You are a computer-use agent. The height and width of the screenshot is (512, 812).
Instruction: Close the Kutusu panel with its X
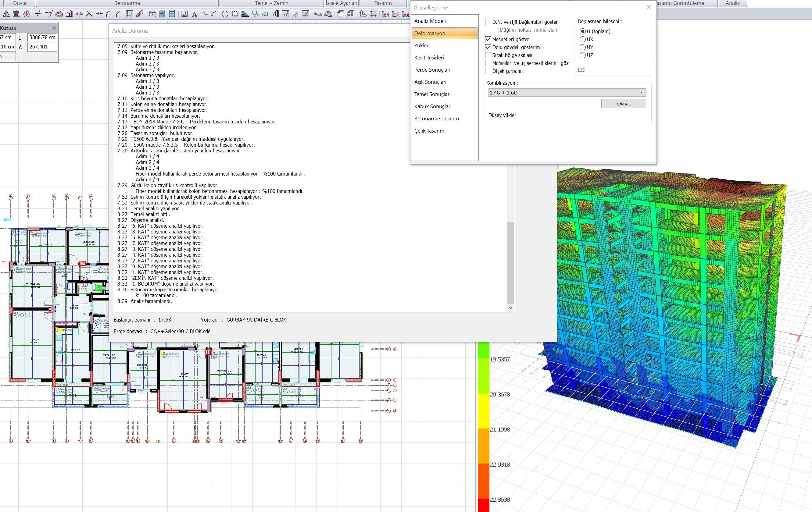(54, 28)
